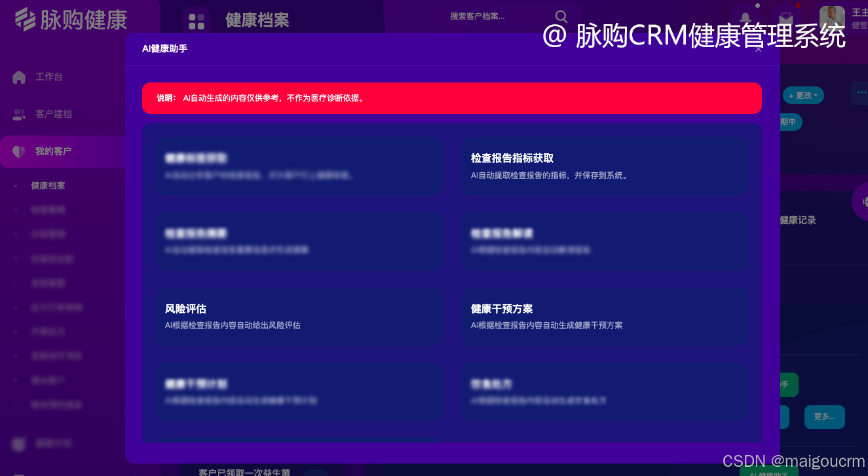Click the 脉购健康 logo

71,20
